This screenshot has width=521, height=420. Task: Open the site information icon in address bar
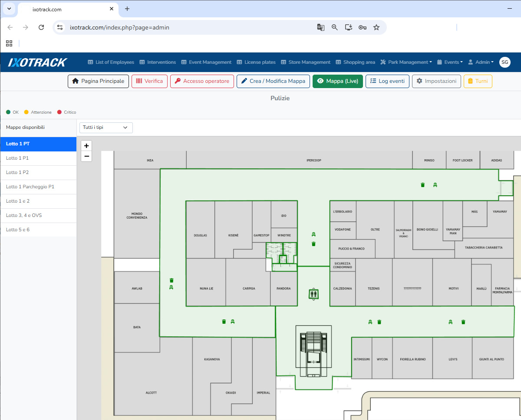click(60, 27)
